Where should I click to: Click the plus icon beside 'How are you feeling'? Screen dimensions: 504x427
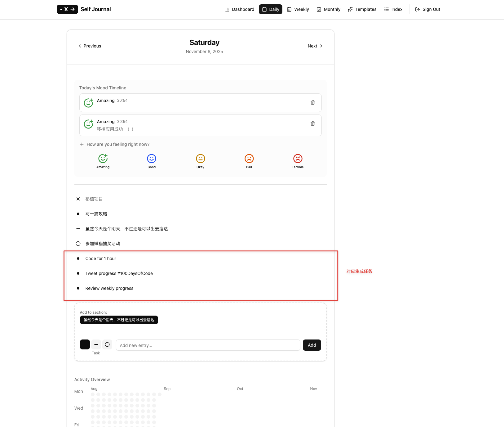coord(82,144)
